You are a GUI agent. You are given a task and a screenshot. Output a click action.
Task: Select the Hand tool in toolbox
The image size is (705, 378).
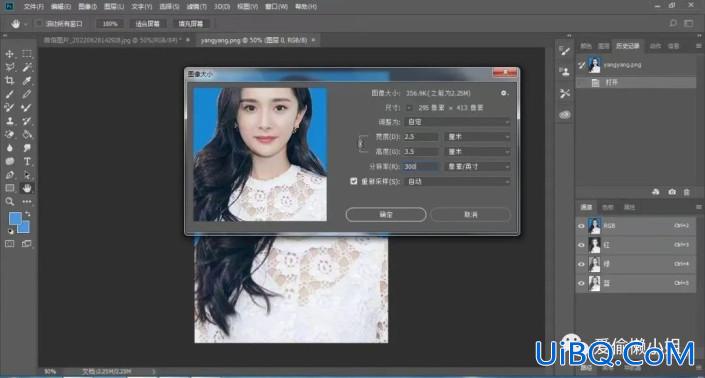(27, 188)
